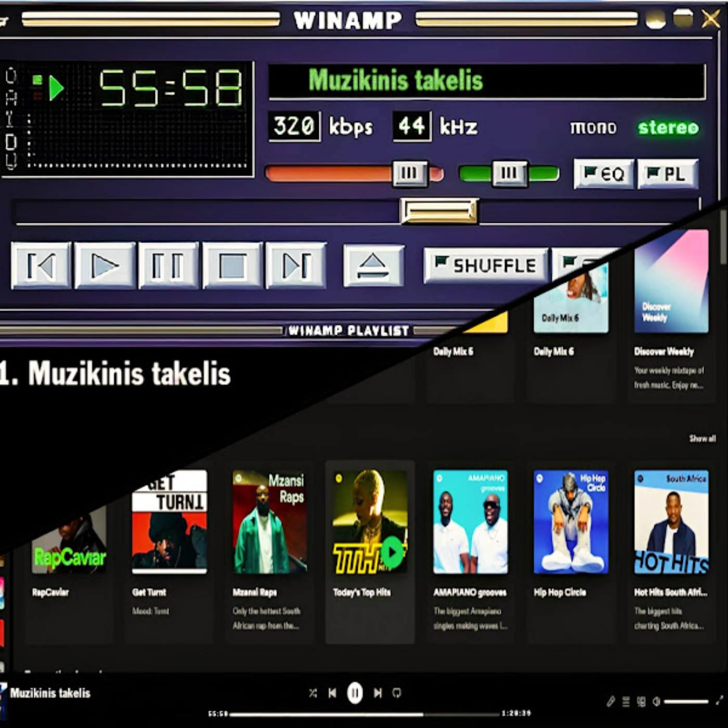
Task: Click the Winamp seek bar handle
Action: click(x=439, y=211)
